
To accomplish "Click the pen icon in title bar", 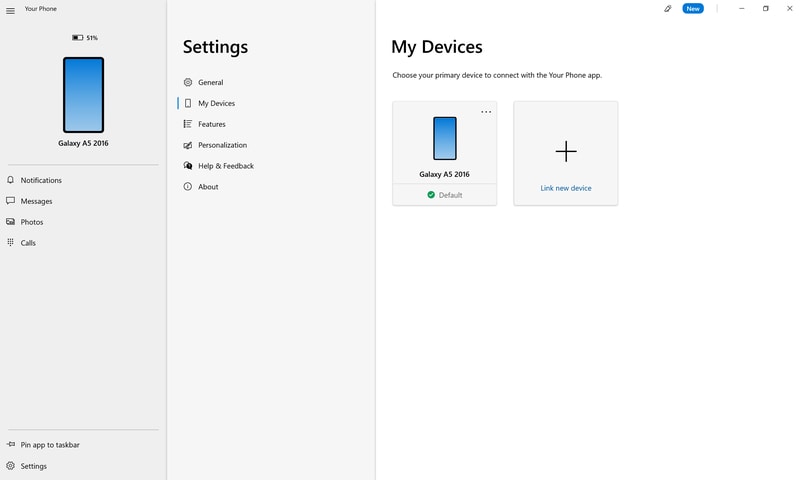I will 667,9.
